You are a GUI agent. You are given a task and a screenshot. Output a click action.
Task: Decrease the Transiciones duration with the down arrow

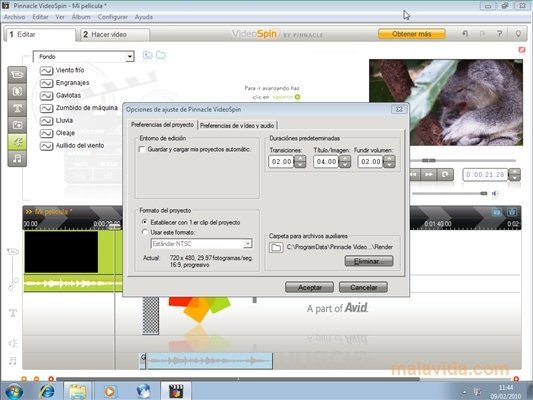(300, 165)
